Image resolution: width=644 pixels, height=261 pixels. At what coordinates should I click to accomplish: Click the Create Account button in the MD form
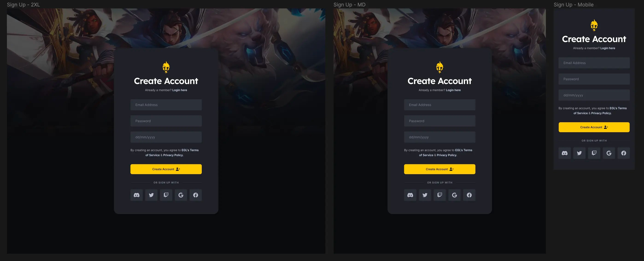[439, 169]
